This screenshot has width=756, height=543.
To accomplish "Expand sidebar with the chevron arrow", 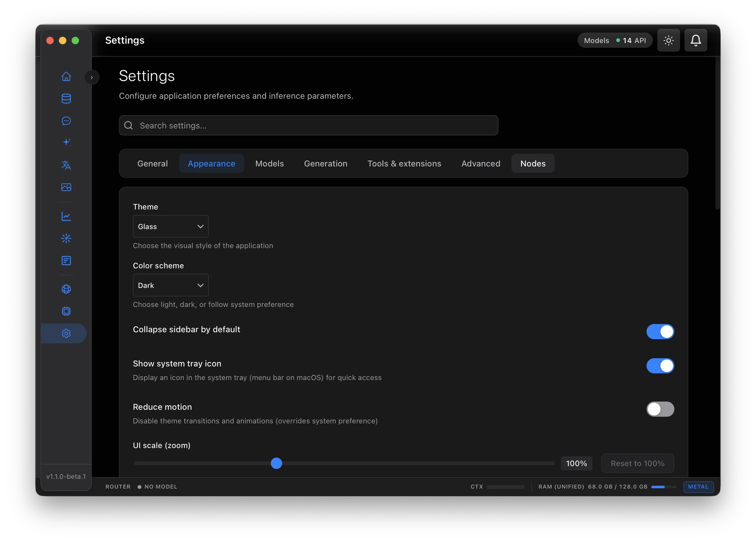I will [92, 78].
